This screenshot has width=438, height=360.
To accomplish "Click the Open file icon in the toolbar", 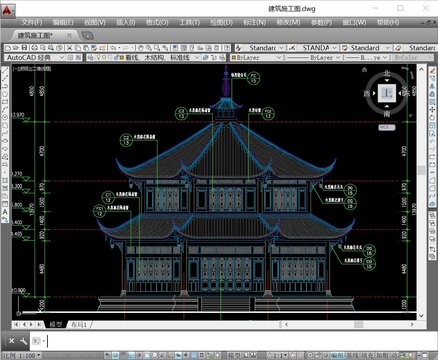I will click(x=16, y=48).
